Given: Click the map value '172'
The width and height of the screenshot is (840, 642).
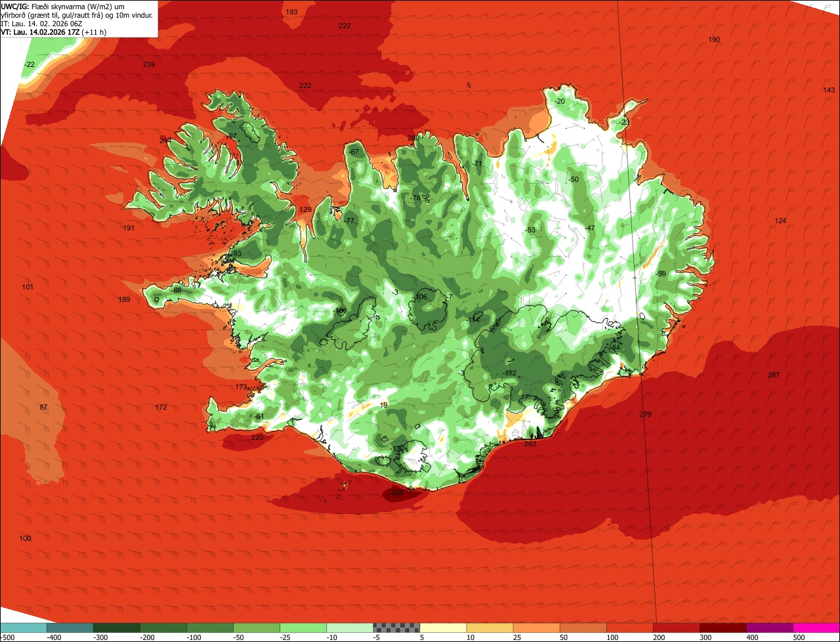Looking at the screenshot, I should pos(161,408).
